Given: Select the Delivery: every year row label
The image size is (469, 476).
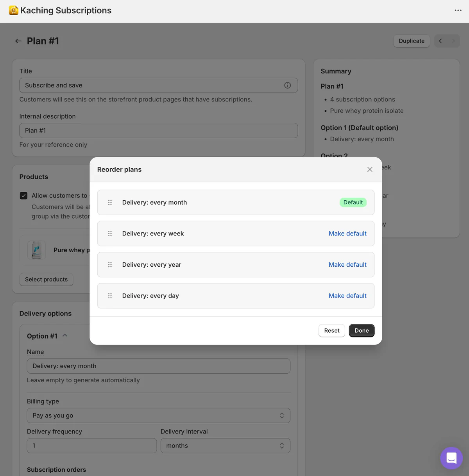Looking at the screenshot, I should 152,265.
